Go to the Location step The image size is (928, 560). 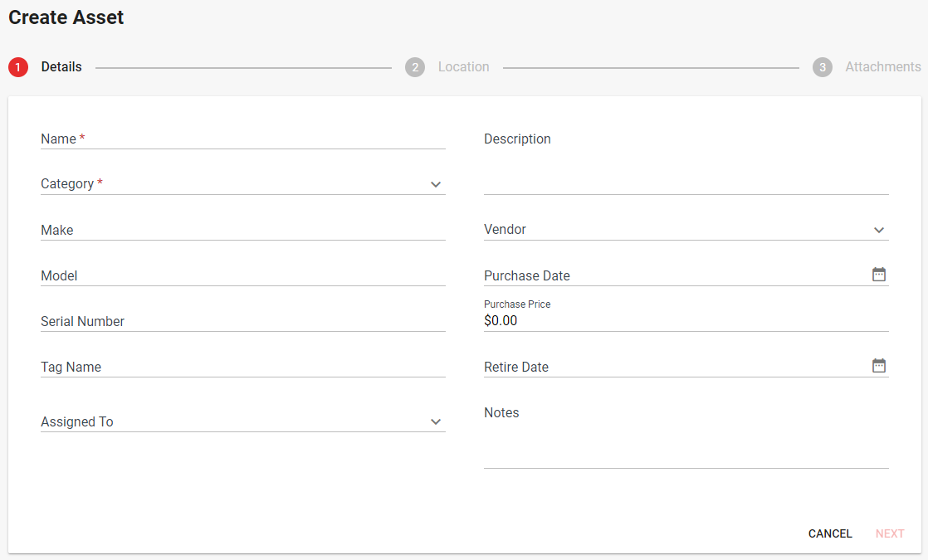coord(447,67)
